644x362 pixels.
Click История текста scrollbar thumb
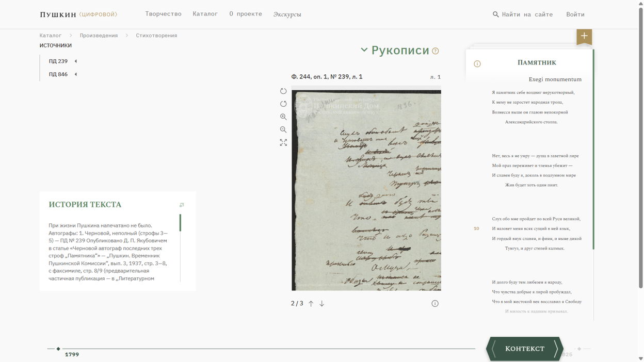click(x=180, y=223)
